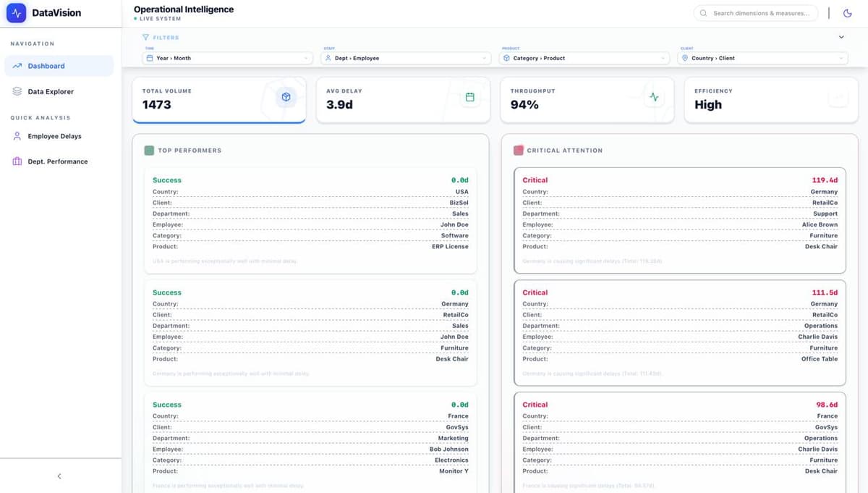Click the pulse icon on Throughput card

tap(652, 96)
